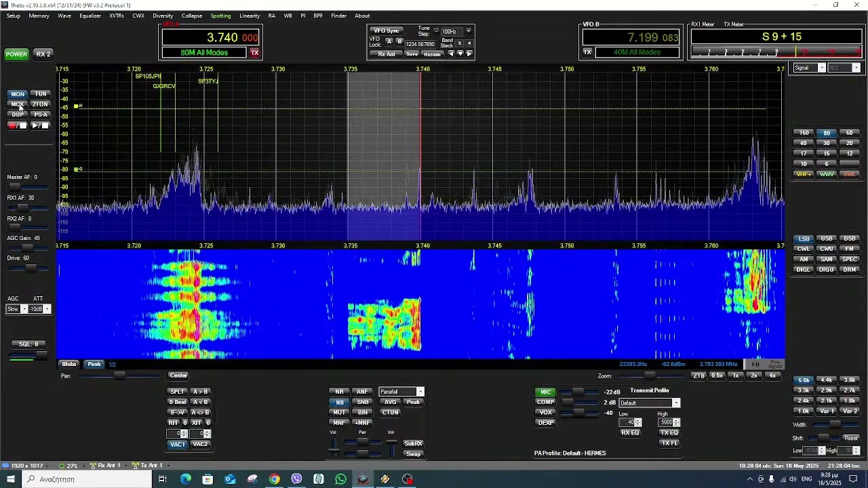Enable the TUN tune button

click(x=41, y=94)
